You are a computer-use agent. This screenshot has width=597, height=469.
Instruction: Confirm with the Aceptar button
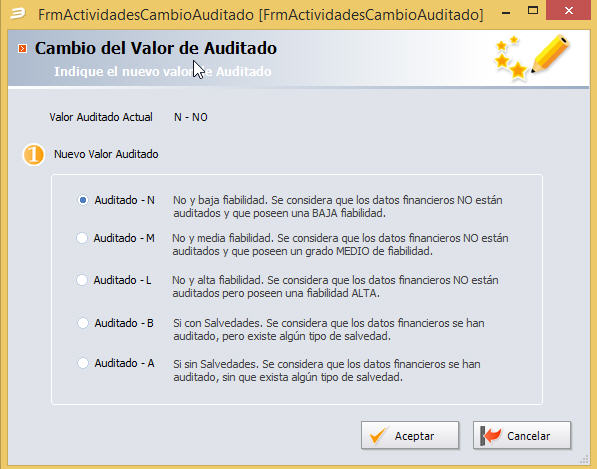(x=410, y=435)
